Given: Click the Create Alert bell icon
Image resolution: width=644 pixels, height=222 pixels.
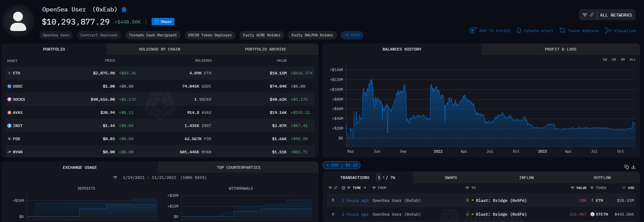Looking at the screenshot, I should (519, 30).
